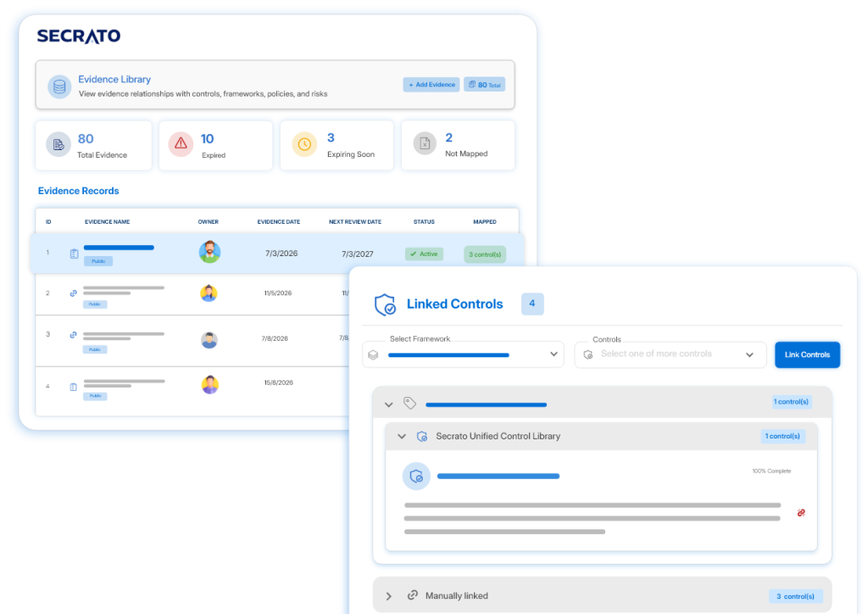
Task: Open the Total Evidence card showing 80
Action: click(93, 146)
